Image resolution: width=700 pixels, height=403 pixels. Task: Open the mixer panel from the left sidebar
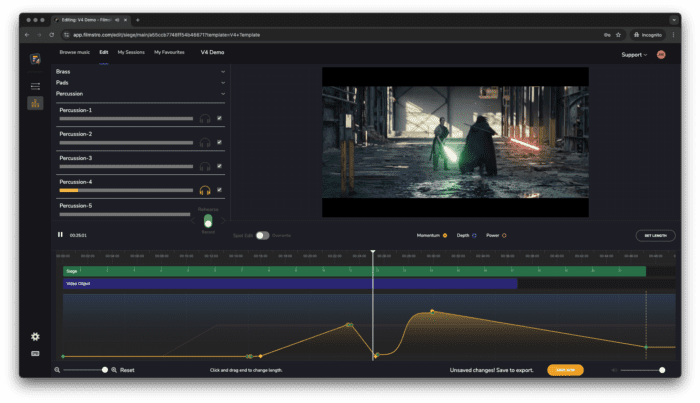pyautogui.click(x=35, y=102)
